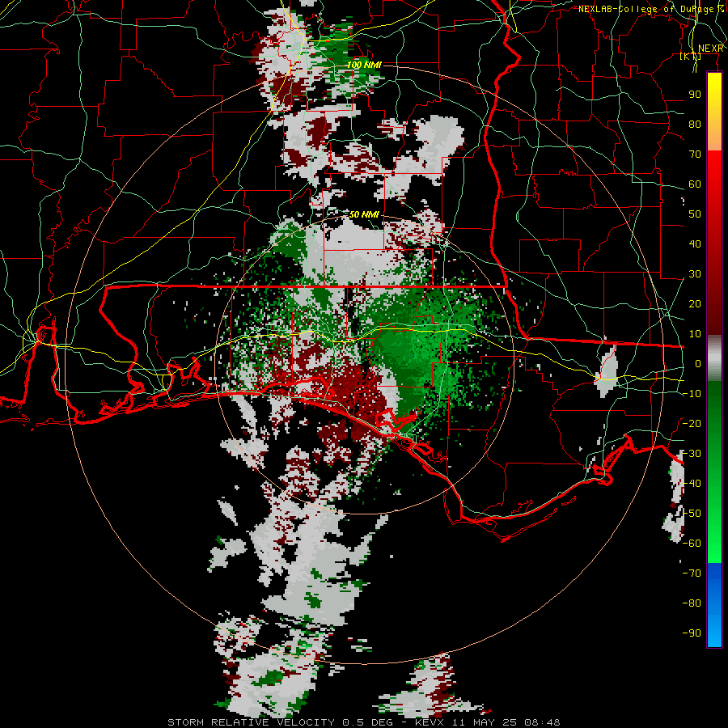Click the NEXR label above the color scale
This screenshot has width=728, height=728.
(x=711, y=49)
